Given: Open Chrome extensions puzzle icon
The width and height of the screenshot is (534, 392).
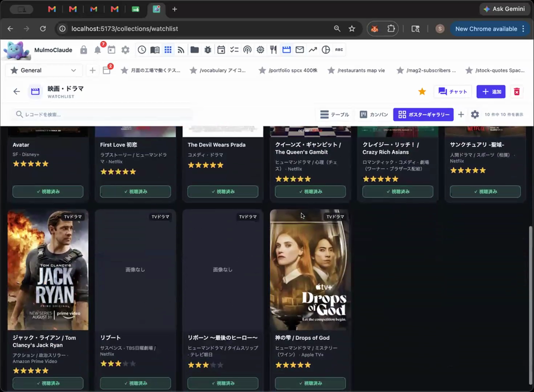Looking at the screenshot, I should click(391, 29).
